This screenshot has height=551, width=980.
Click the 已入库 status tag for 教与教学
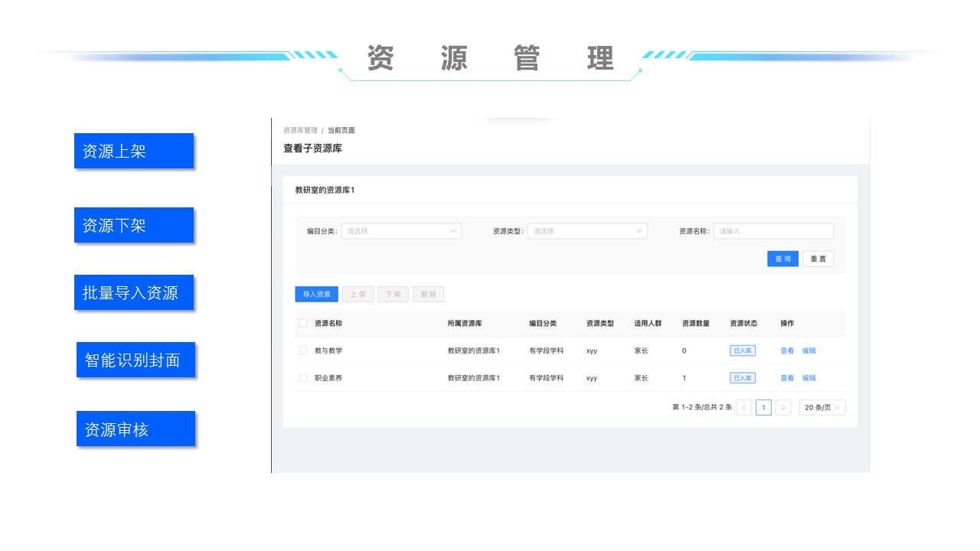[743, 351]
